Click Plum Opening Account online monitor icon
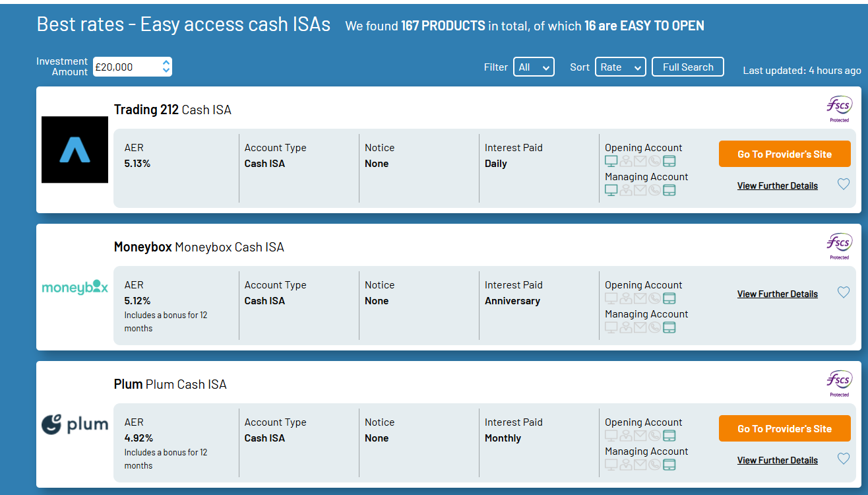868x495 pixels. (611, 436)
